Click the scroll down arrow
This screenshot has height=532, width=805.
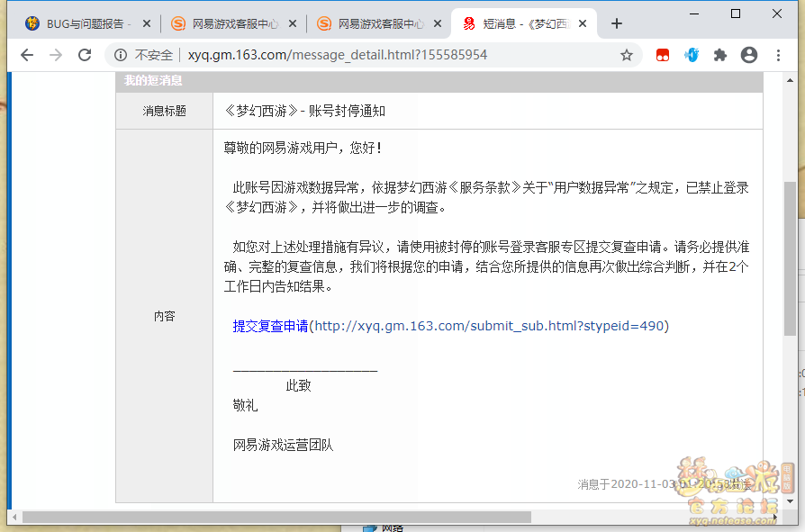tap(790, 501)
